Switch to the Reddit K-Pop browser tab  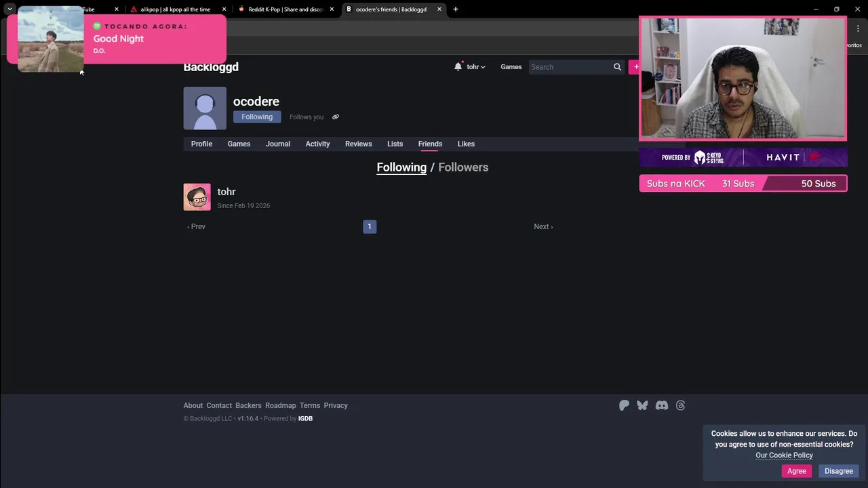coord(285,9)
